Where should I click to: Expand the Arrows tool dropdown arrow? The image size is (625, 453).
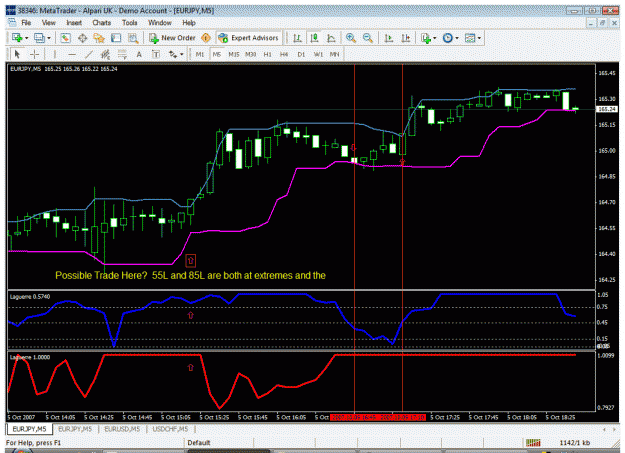(182, 55)
